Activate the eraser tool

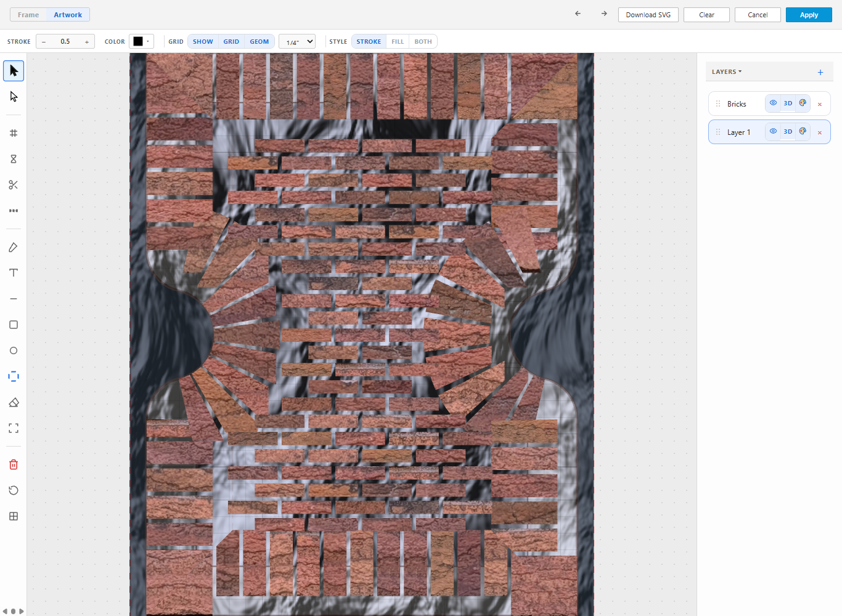(14, 402)
